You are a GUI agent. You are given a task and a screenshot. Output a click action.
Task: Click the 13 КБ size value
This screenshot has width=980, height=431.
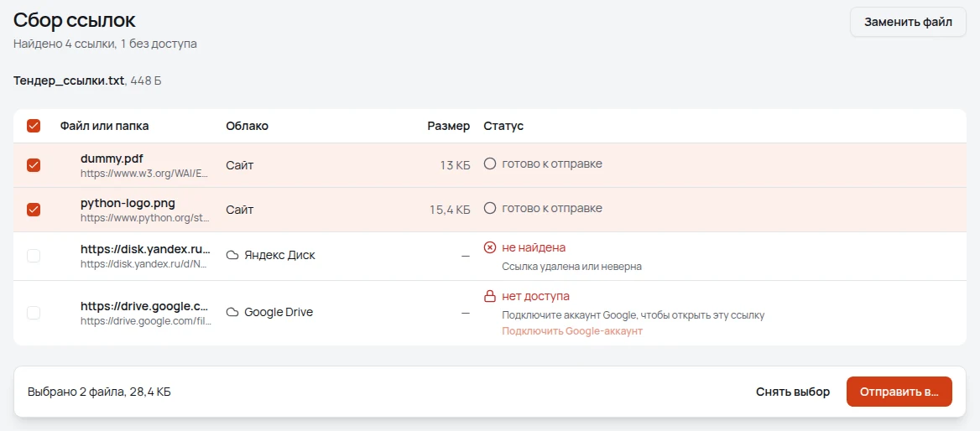(x=455, y=165)
